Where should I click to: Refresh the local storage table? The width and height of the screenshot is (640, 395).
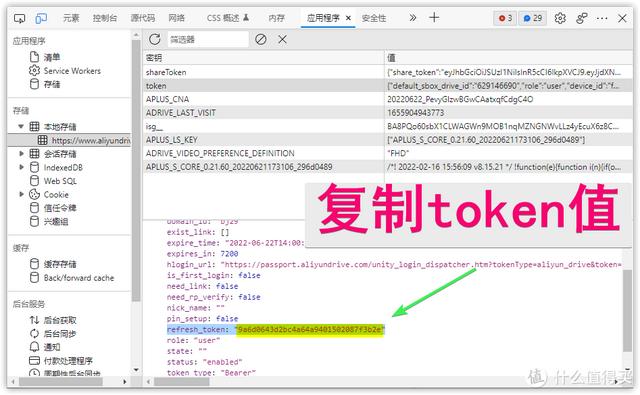tap(155, 40)
